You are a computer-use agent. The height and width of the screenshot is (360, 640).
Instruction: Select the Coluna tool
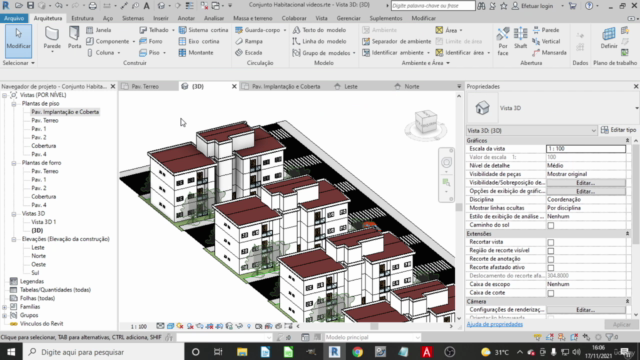tap(100, 53)
